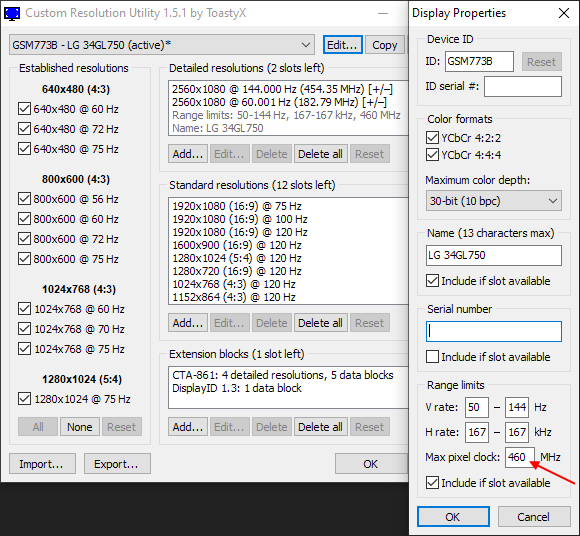Disable 800x600 @ 75 Hz resolution
The height and width of the screenshot is (536, 580).
pos(24,259)
